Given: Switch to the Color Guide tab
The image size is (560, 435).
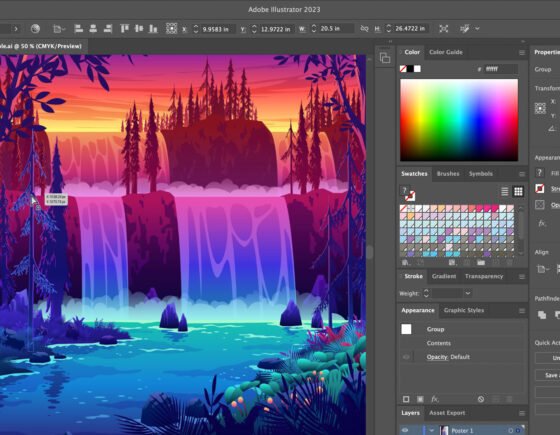Looking at the screenshot, I should click(446, 52).
